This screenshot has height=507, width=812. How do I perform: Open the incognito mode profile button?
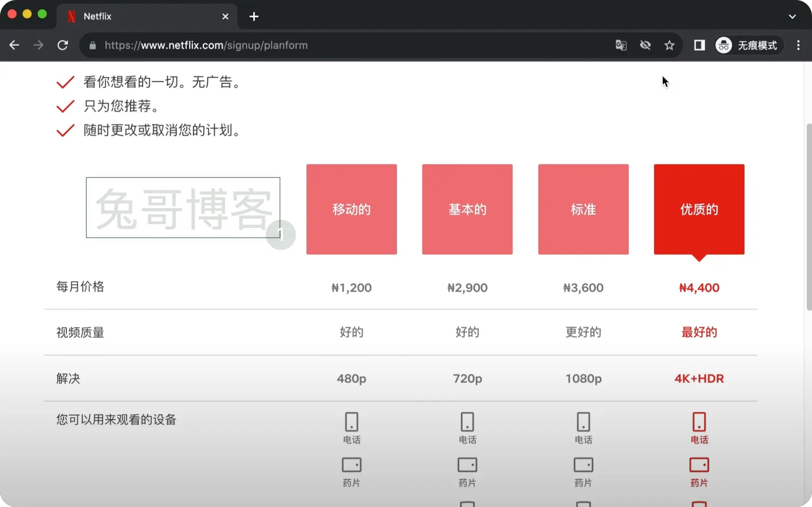(x=748, y=45)
